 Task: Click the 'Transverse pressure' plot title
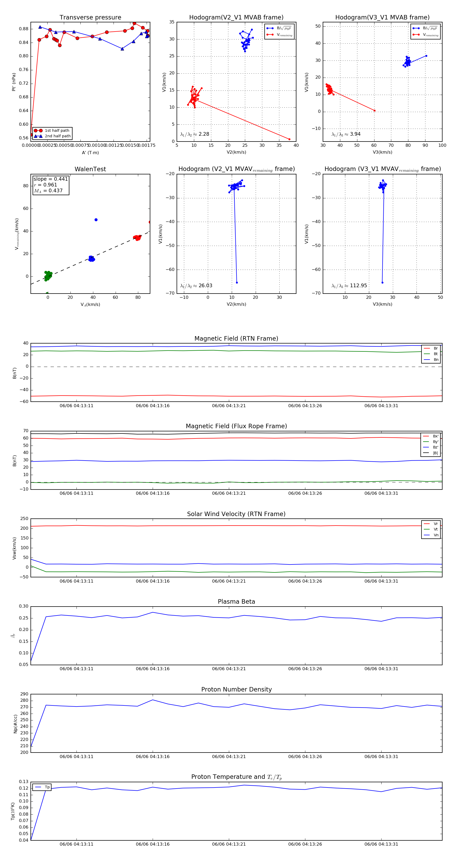(90, 18)
